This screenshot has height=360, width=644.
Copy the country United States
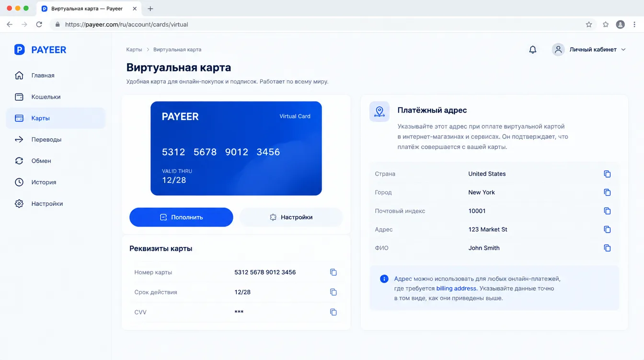pos(607,174)
